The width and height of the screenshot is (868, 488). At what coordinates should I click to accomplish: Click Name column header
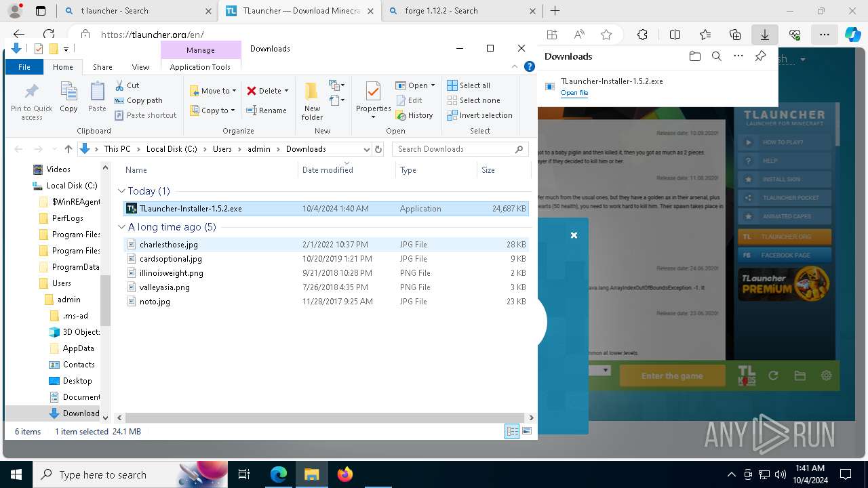point(136,170)
